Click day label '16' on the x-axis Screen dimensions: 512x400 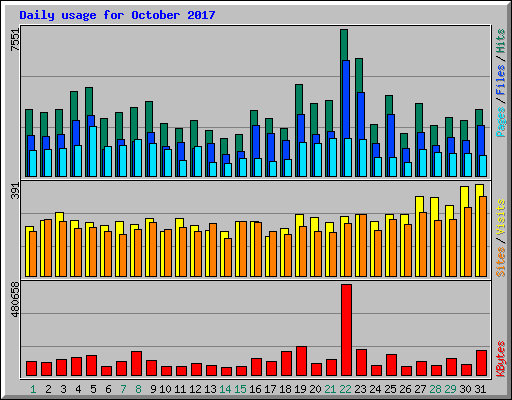click(x=255, y=389)
